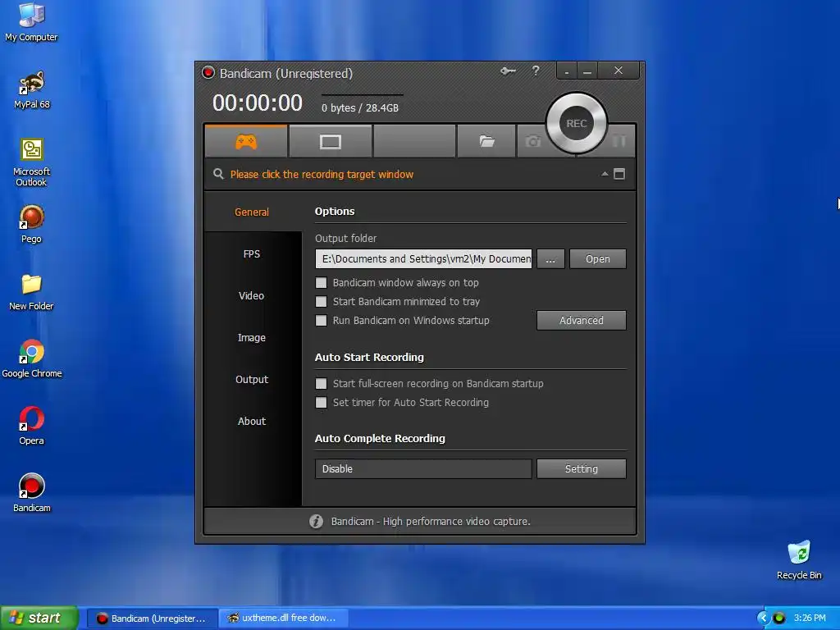
Task: Open the About tab
Action: click(252, 421)
